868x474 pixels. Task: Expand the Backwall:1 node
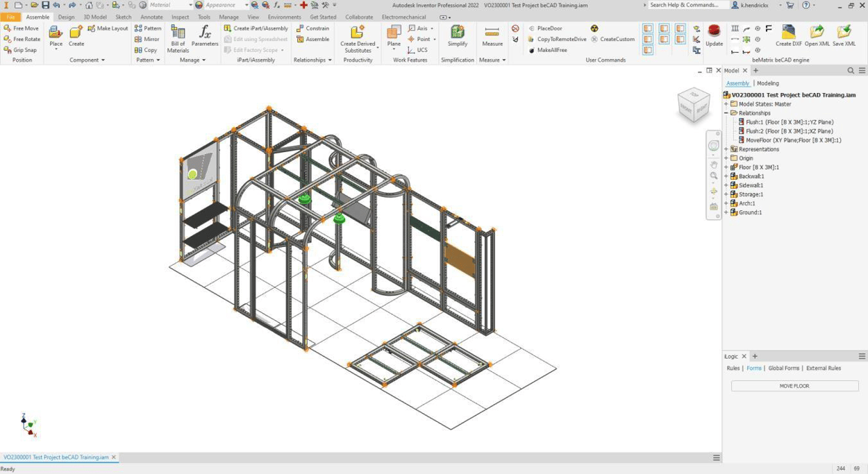click(726, 176)
